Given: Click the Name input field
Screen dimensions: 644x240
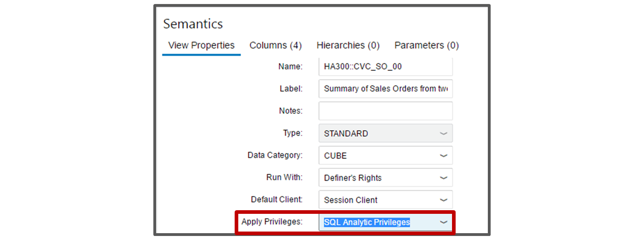Looking at the screenshot, I should pos(385,67).
